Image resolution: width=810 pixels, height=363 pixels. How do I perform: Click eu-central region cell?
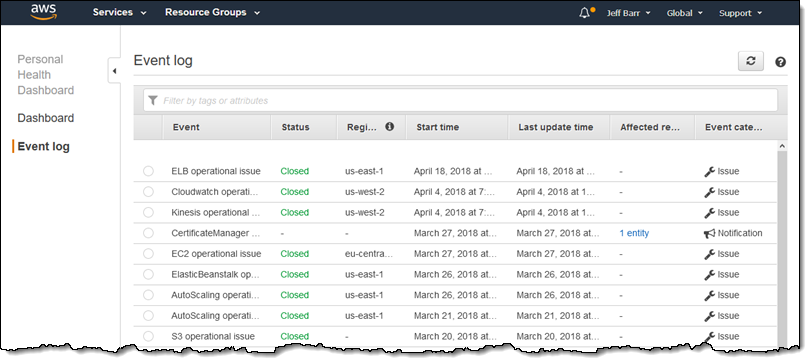pos(369,254)
